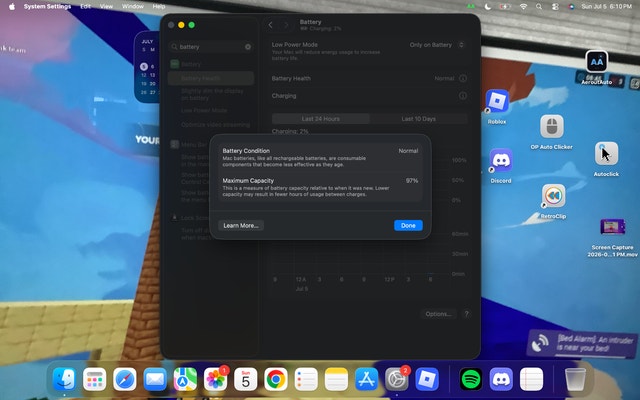
Task: Open the Edit menu
Action: [x=86, y=7]
